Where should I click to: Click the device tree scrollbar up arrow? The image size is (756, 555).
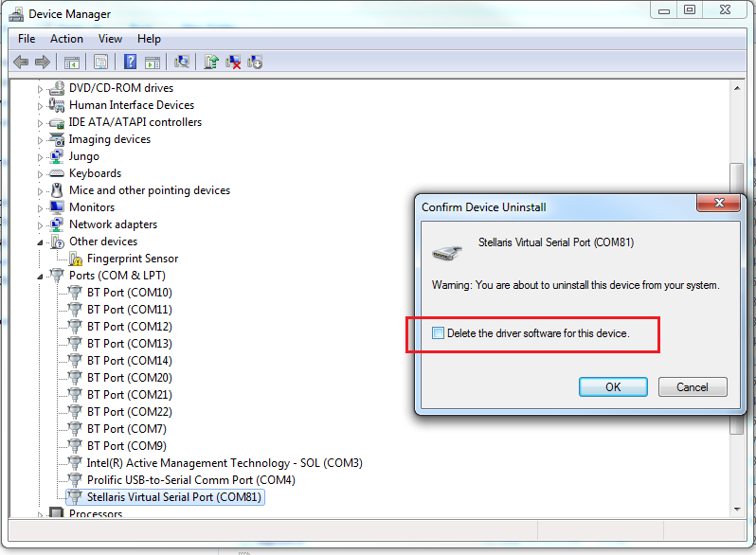737,88
